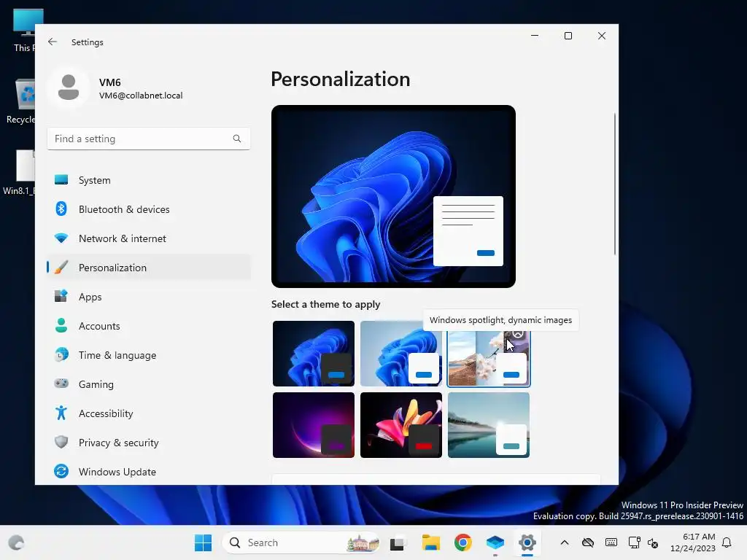Screen dimensions: 747x560
Task: Open the System settings category
Action: 148,180
